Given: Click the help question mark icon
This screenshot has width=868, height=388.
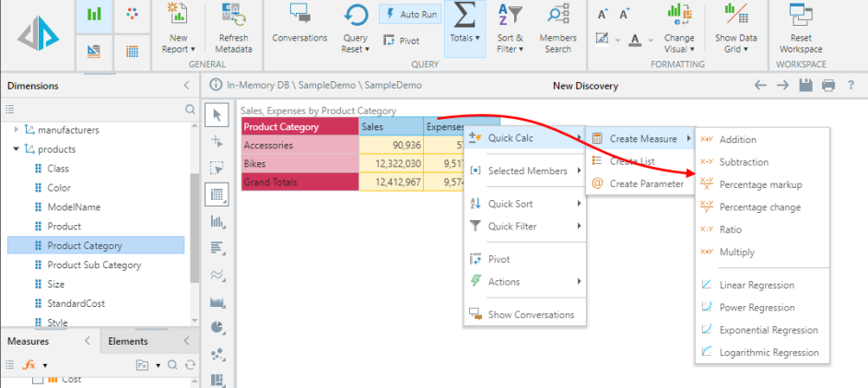Looking at the screenshot, I should click(851, 85).
